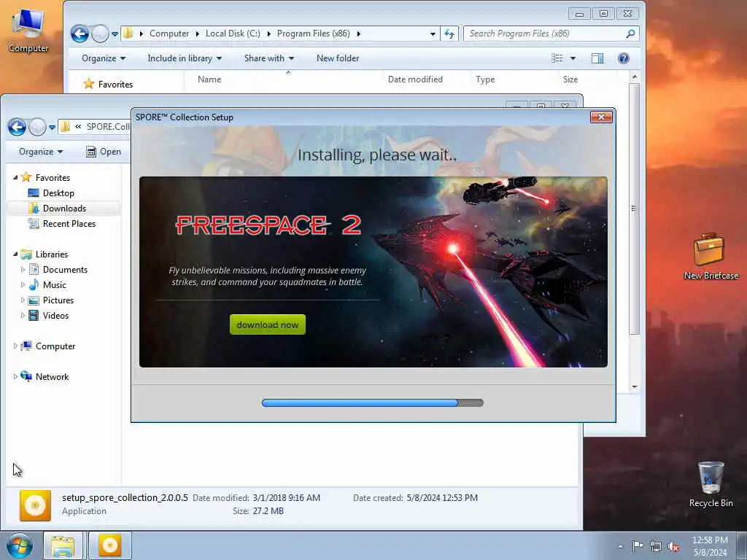747x560 pixels.
Task: Go forward in the SPORE.Coll window
Action: [x=37, y=127]
